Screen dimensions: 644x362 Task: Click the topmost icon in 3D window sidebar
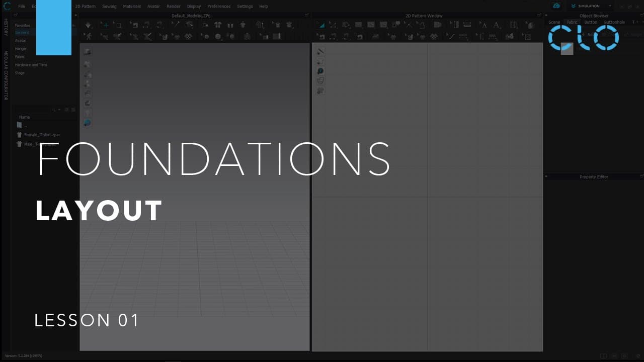point(87,52)
